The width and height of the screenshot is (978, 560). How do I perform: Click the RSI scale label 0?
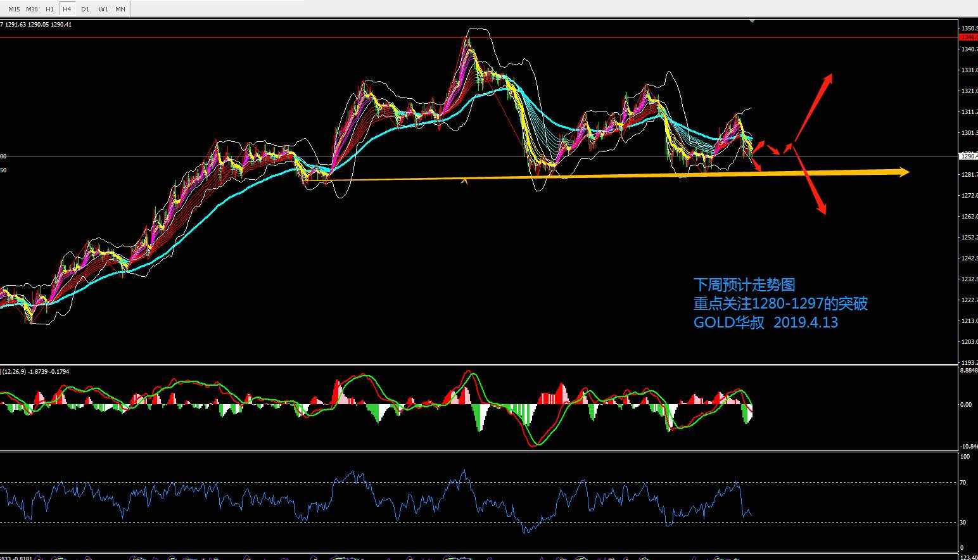point(962,548)
